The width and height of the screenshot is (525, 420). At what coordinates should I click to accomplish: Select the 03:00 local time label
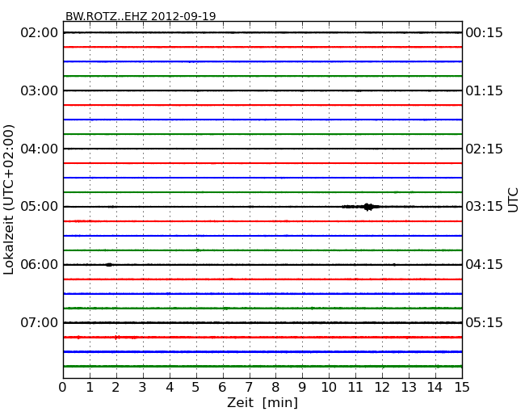coord(40,90)
